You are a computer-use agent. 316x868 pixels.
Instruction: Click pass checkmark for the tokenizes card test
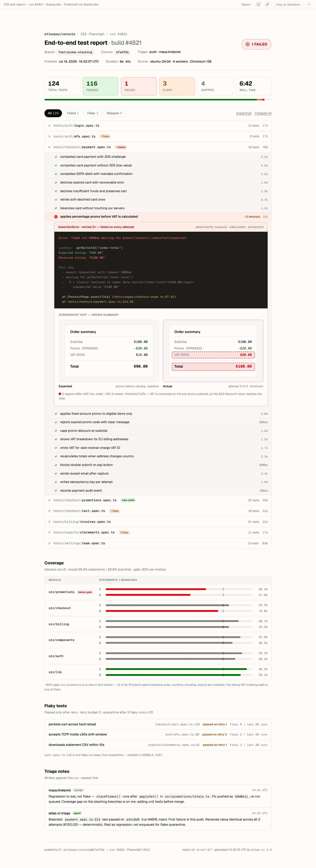(x=56, y=208)
